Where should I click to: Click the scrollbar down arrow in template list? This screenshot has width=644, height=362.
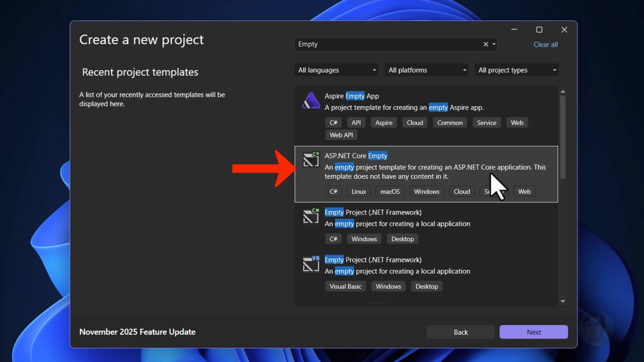coord(563,301)
